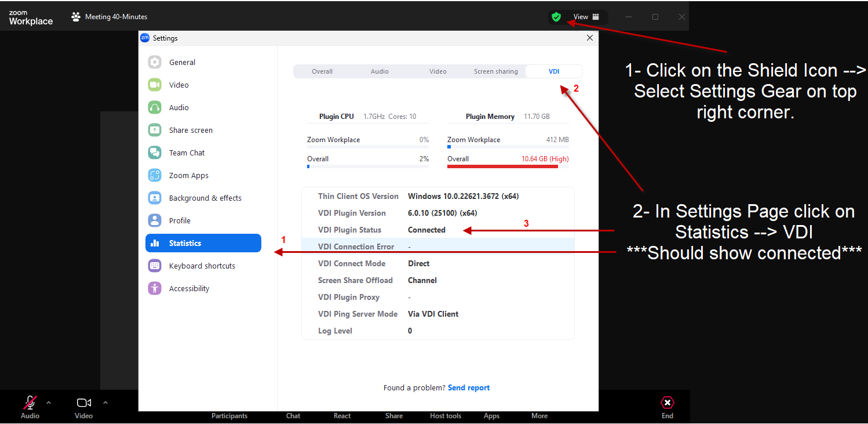Click the Meeting 40-Minutes participants icon
The height and width of the screenshot is (424, 868).
coord(76,17)
